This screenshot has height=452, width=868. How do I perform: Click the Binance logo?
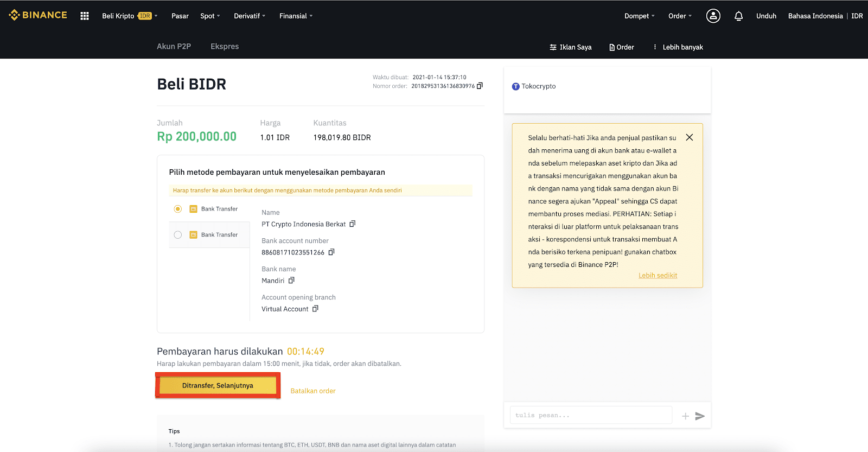coord(38,15)
